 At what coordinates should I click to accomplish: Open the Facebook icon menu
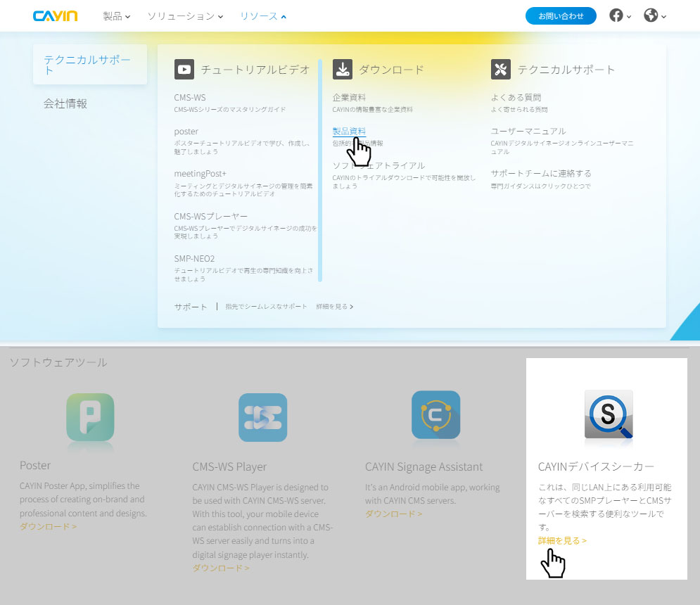(x=620, y=15)
